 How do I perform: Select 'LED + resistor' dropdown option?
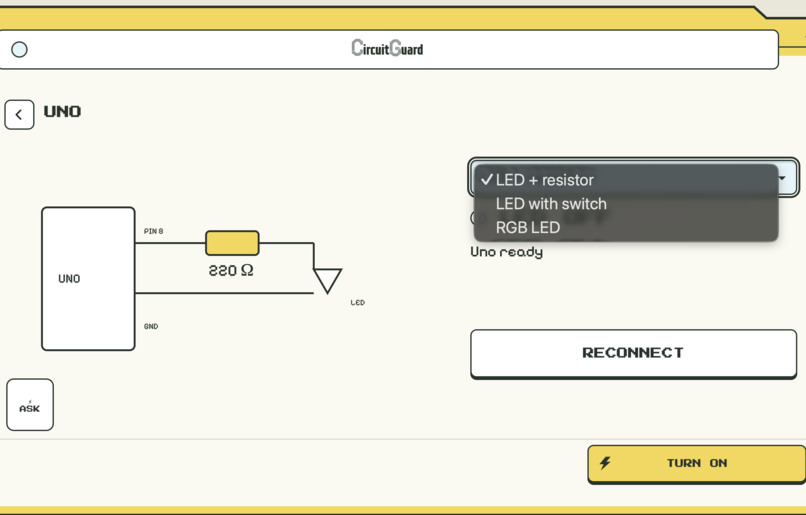626,180
